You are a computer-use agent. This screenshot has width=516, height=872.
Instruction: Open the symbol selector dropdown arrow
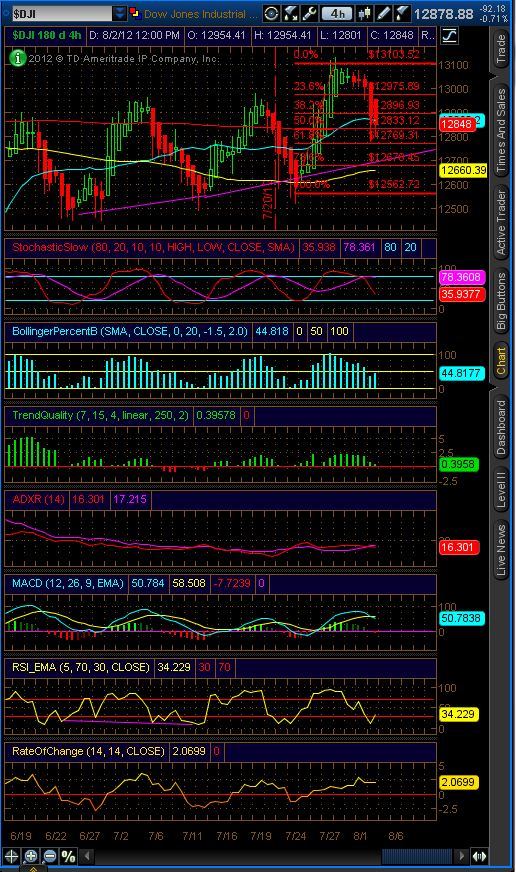[x=120, y=13]
